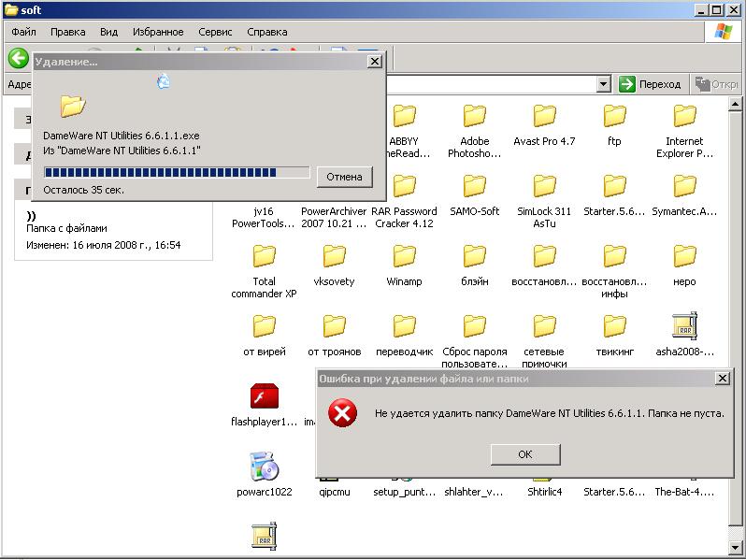Screen dimensions: 746x560
Task: Select the восстановл... инфы folder
Action: coord(614,256)
